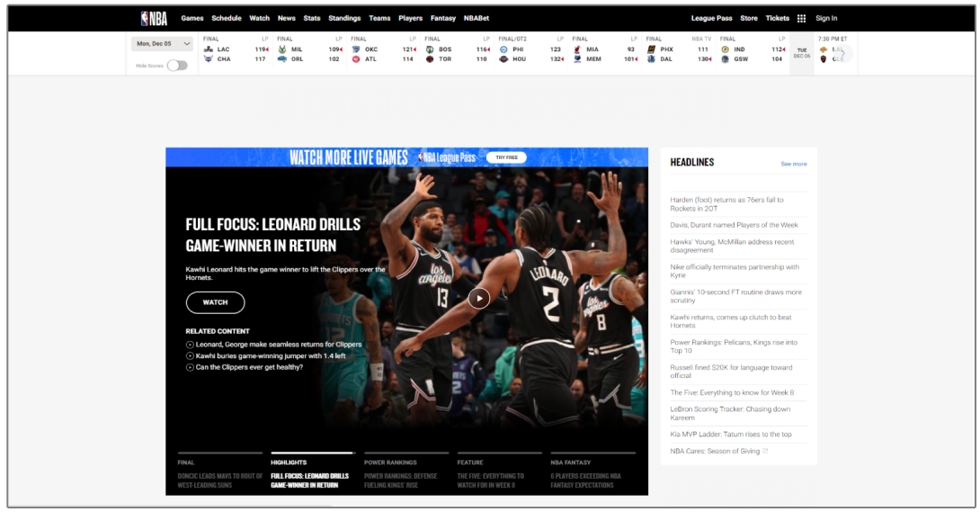980x512 pixels.
Task: Open the Stats menu item
Action: point(312,18)
